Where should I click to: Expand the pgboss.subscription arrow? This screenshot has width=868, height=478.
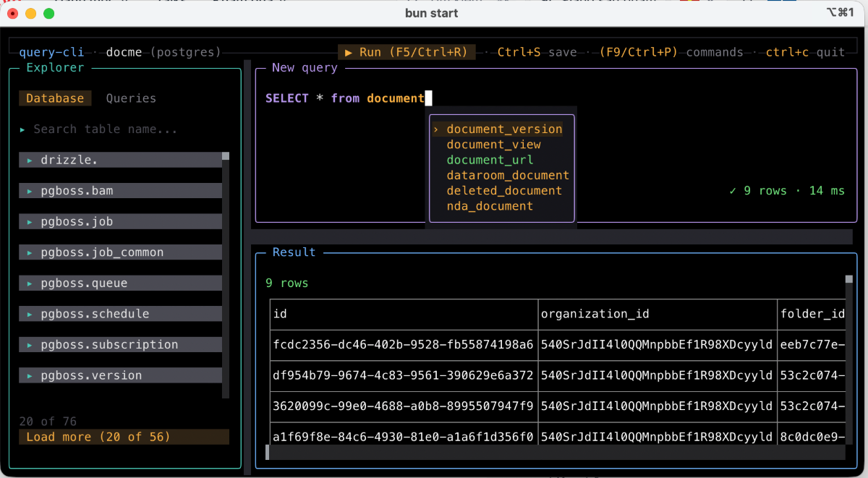pyautogui.click(x=30, y=344)
